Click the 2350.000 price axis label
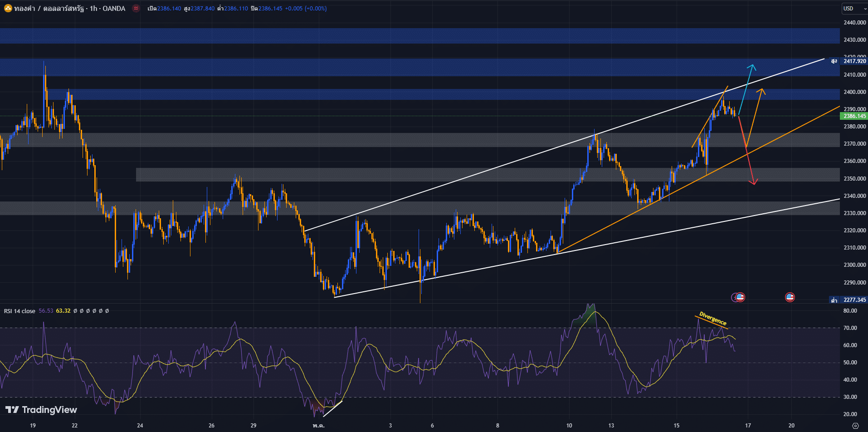The image size is (868, 432). 855,178
